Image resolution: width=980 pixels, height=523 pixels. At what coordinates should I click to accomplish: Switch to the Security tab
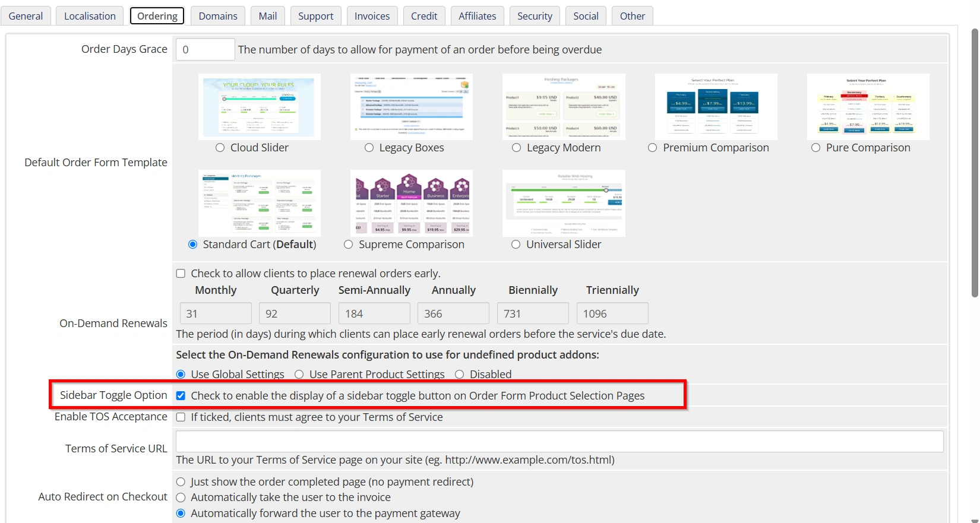(x=535, y=16)
